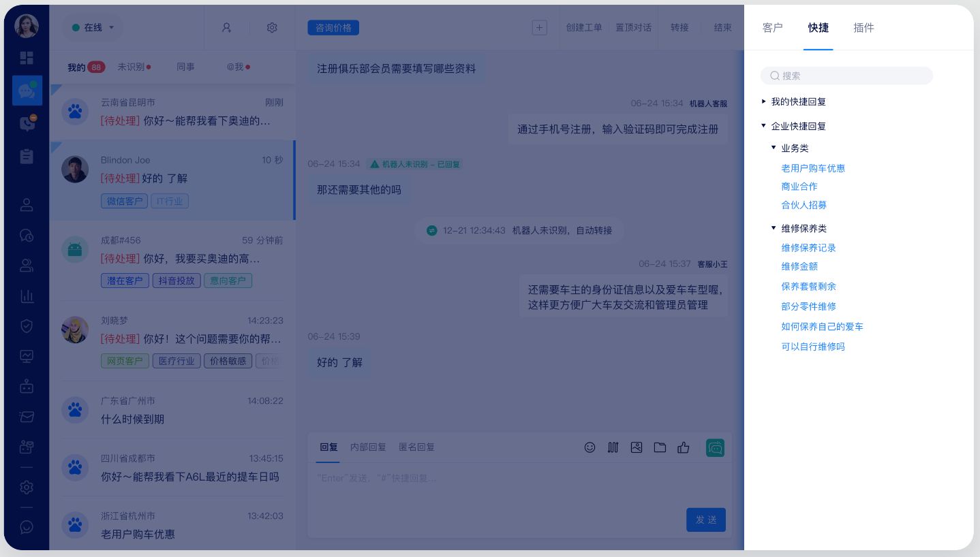Open the history clock sidebar icon
Image resolution: width=980 pixels, height=557 pixels.
pyautogui.click(x=27, y=236)
